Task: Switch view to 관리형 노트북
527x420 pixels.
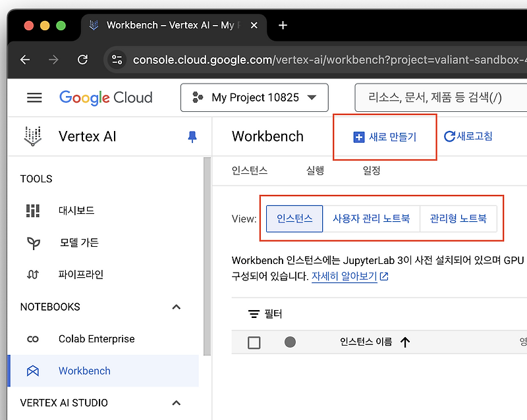Action: tap(459, 219)
